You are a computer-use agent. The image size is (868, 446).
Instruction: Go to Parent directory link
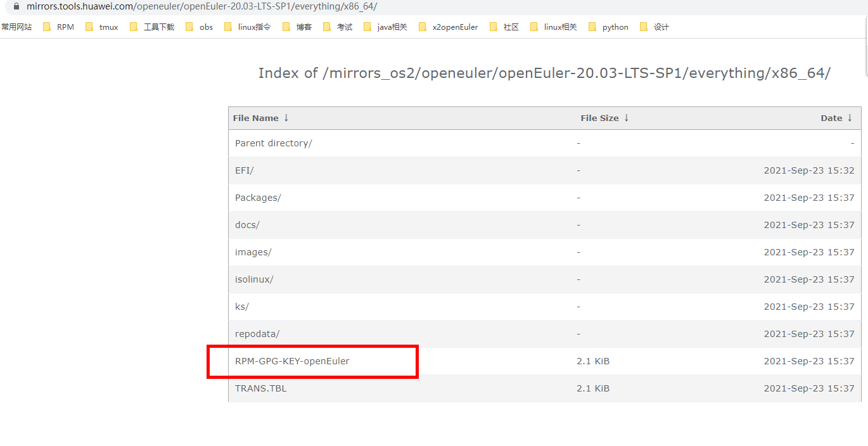[x=273, y=143]
